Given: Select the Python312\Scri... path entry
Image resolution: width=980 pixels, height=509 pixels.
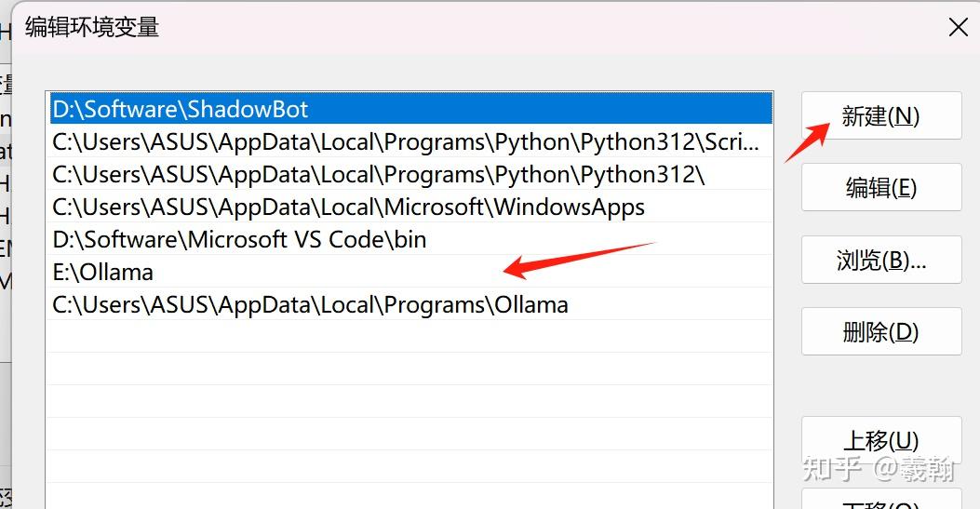Looking at the screenshot, I should [410, 141].
